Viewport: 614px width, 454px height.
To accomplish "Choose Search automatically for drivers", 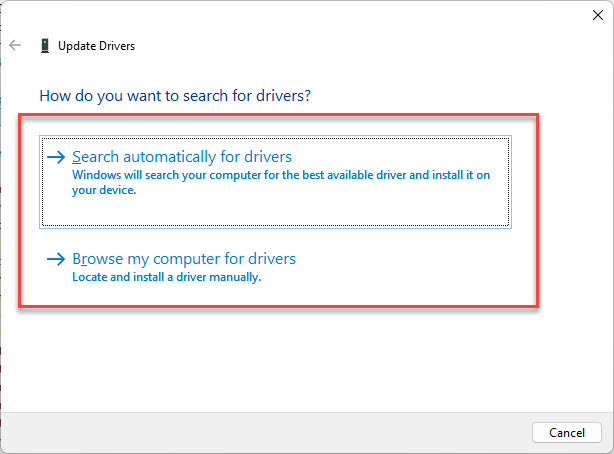I will (181, 157).
